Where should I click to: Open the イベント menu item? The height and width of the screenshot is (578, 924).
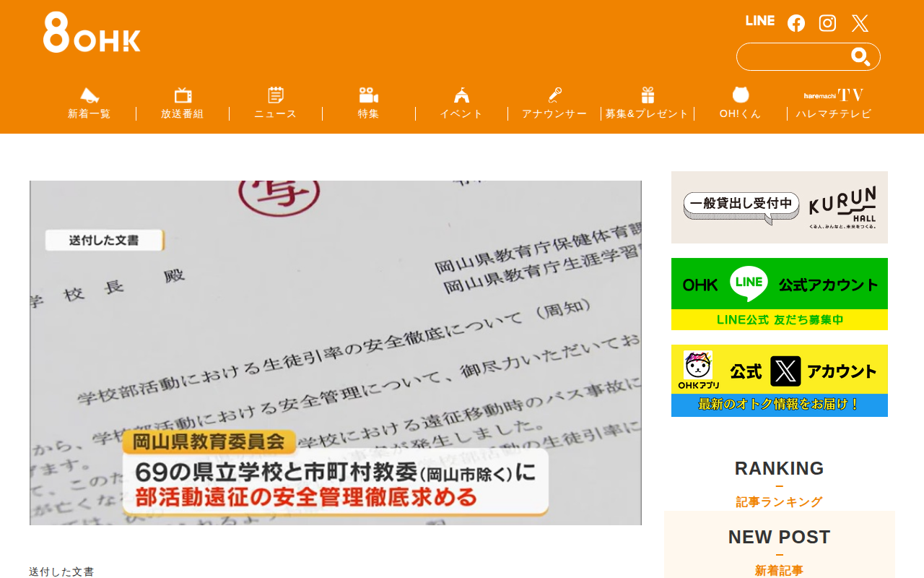pyautogui.click(x=462, y=114)
